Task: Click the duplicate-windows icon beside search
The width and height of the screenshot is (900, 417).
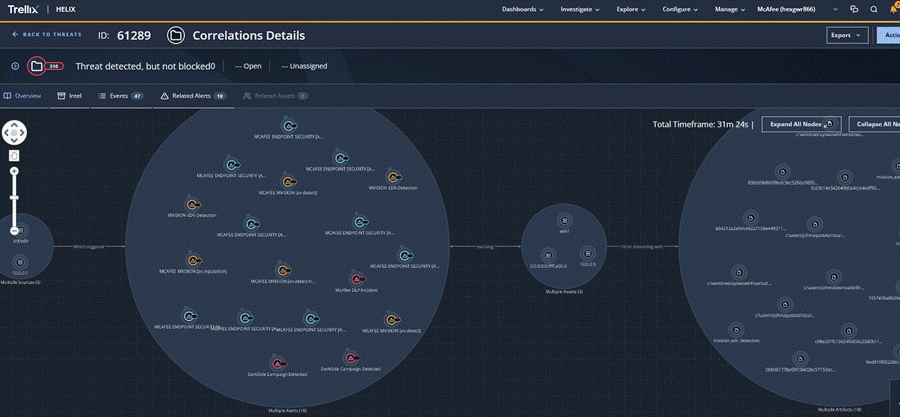Action: tap(854, 9)
